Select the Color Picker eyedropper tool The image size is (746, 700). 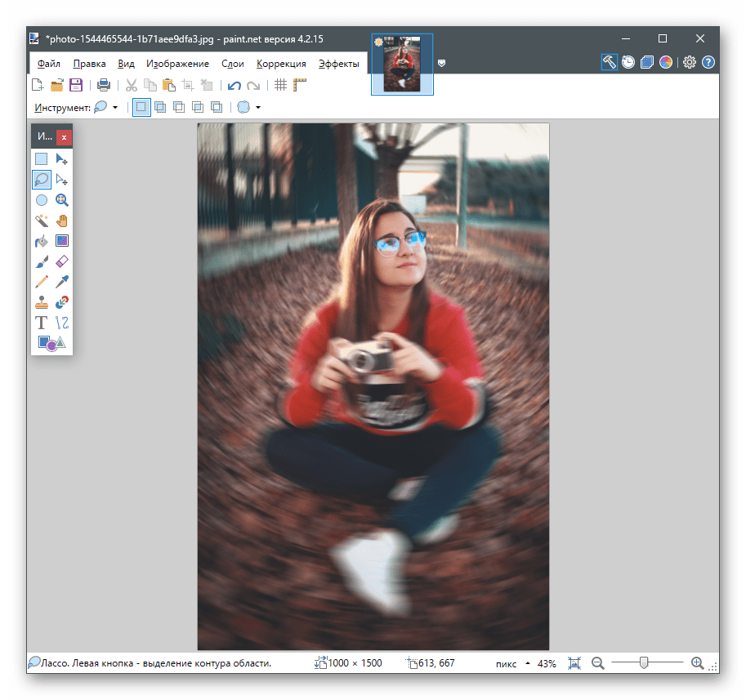click(x=62, y=282)
